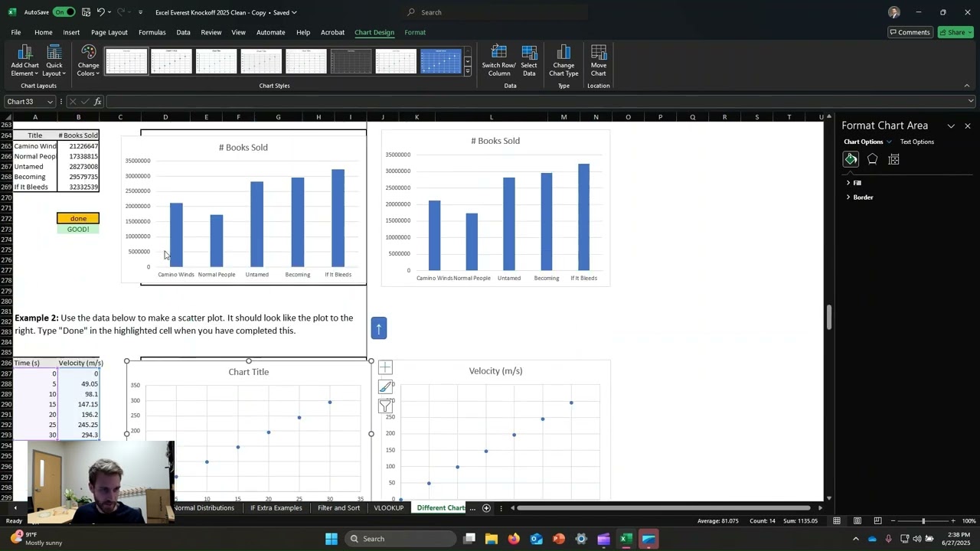Click Text Options in format pane

tap(916, 142)
